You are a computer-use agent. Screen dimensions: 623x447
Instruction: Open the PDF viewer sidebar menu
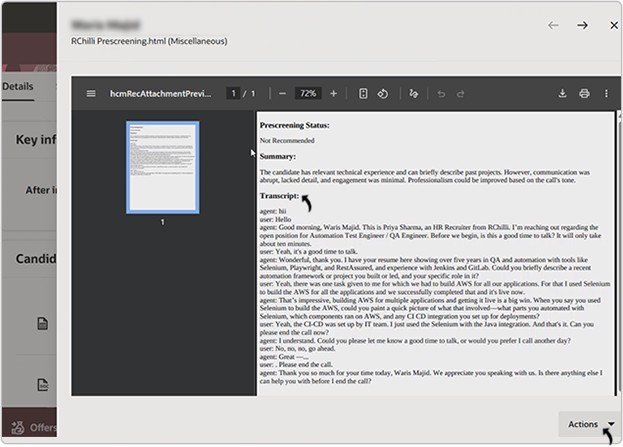(x=91, y=93)
